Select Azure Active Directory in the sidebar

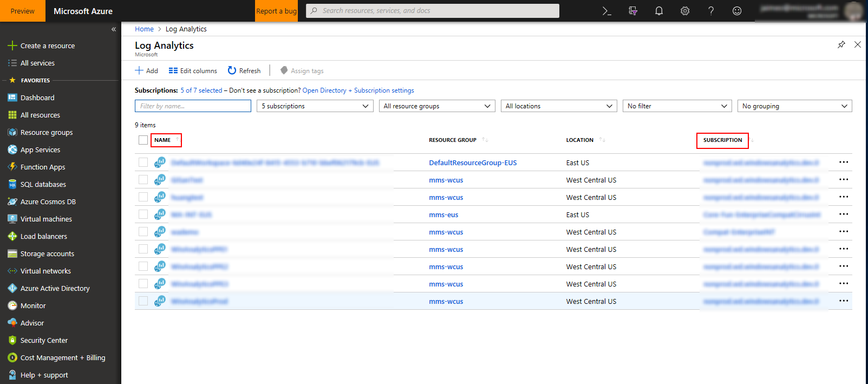pos(55,289)
